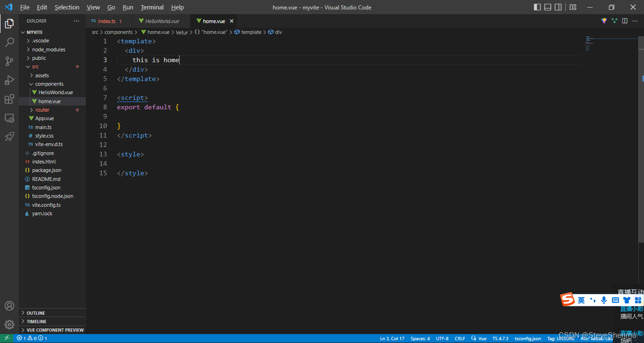Open editor More Actions ellipsis
Viewport: 644px width, 343px height.
pyautogui.click(x=635, y=21)
